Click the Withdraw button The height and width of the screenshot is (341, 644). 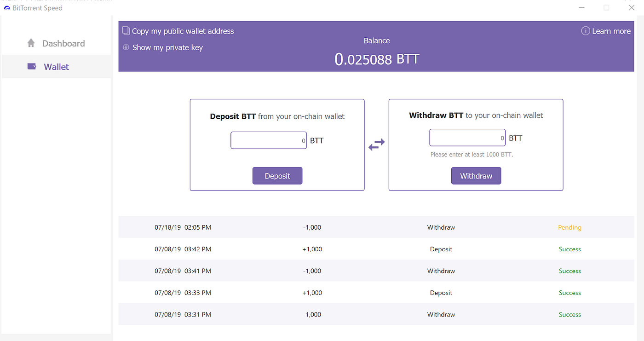pos(476,175)
